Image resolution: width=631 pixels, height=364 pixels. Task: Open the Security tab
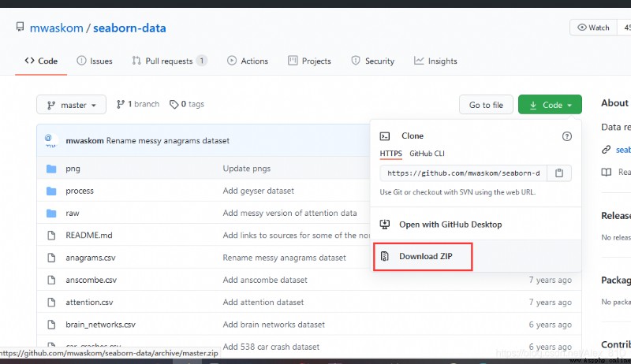point(372,61)
